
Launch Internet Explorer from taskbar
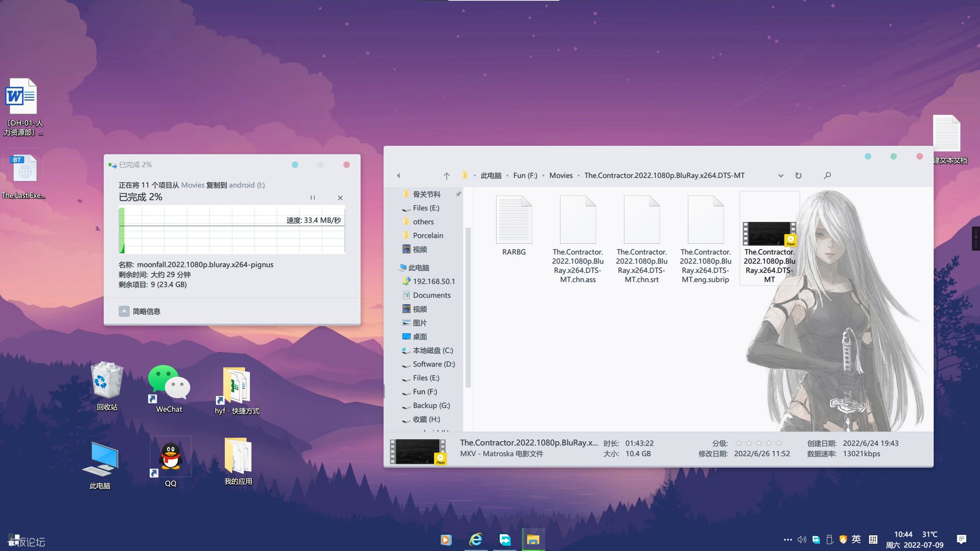point(476,540)
